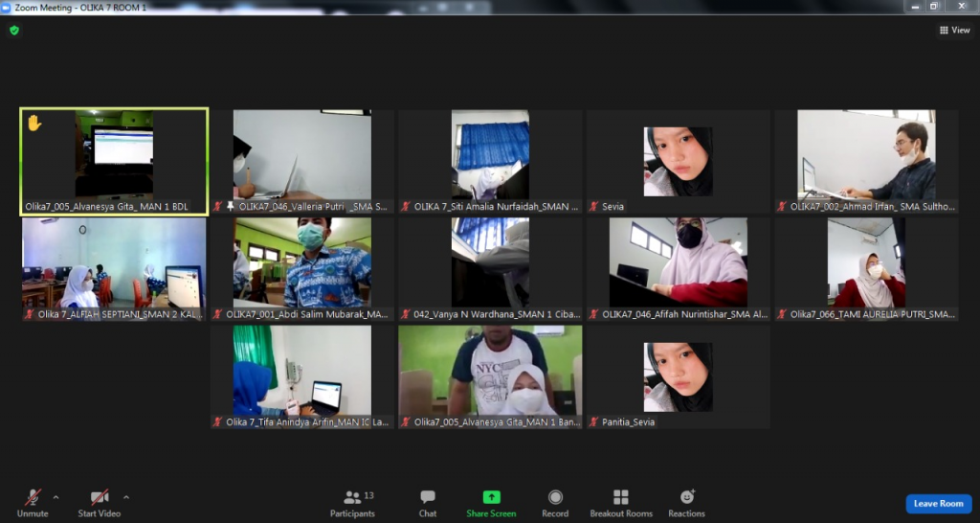Expand video options arrow beside Start Video
This screenshot has height=523, width=980.
point(126,497)
